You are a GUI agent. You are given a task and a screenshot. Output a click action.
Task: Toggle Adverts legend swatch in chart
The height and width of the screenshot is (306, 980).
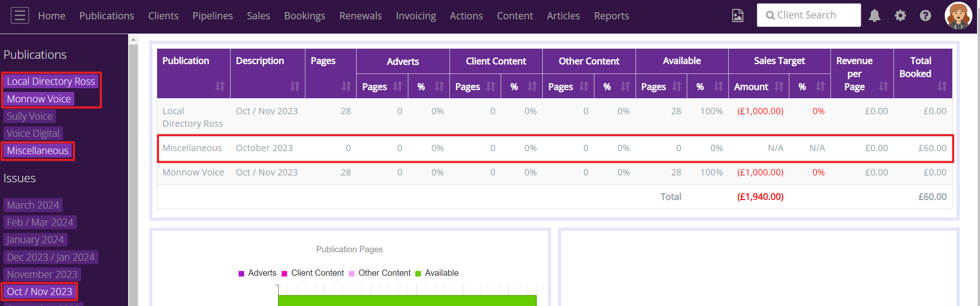coord(241,273)
